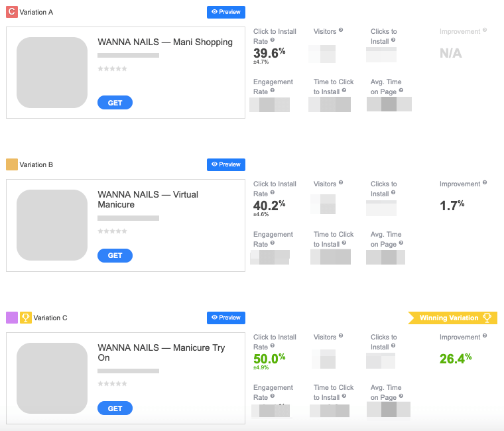Click the Winning Variation banner
The height and width of the screenshot is (431, 504).
(452, 318)
